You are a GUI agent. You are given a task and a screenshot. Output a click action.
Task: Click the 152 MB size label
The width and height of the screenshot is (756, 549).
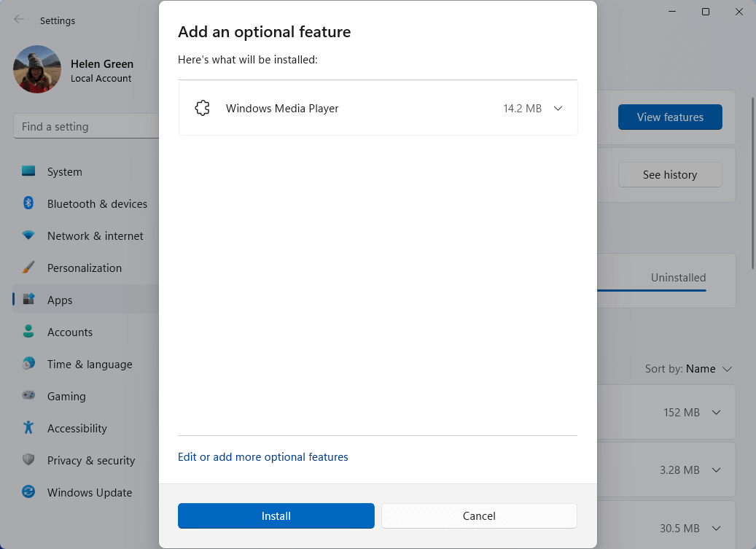coord(681,413)
